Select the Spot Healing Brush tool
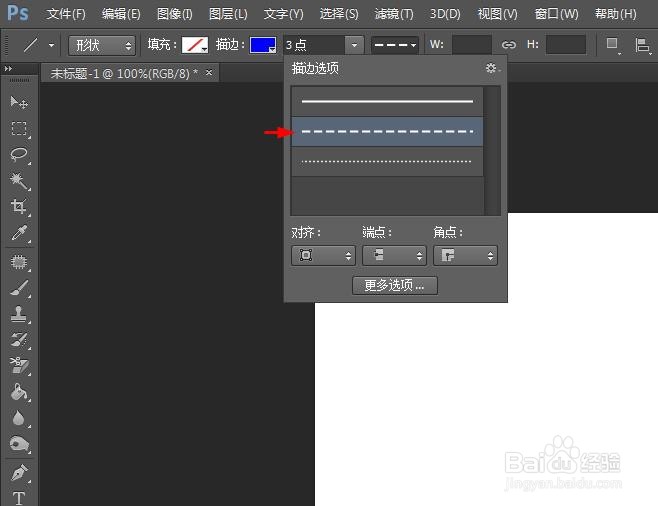The image size is (658, 506). (x=18, y=262)
